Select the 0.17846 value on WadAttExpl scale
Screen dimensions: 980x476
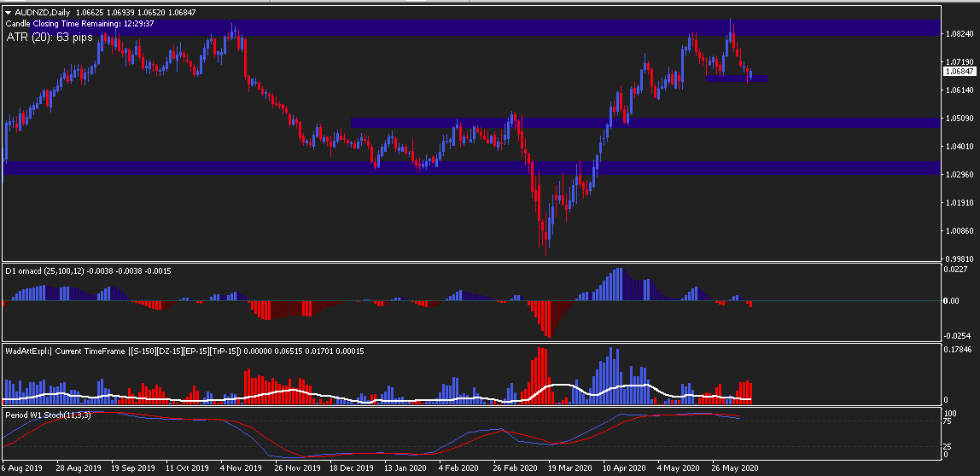click(959, 349)
